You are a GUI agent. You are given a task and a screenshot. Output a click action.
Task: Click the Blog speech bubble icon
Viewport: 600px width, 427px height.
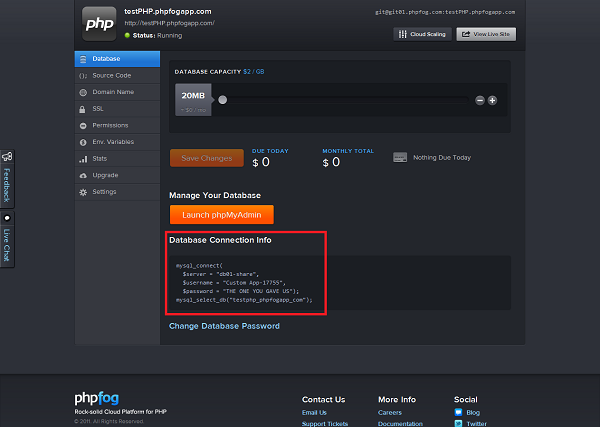(458, 412)
